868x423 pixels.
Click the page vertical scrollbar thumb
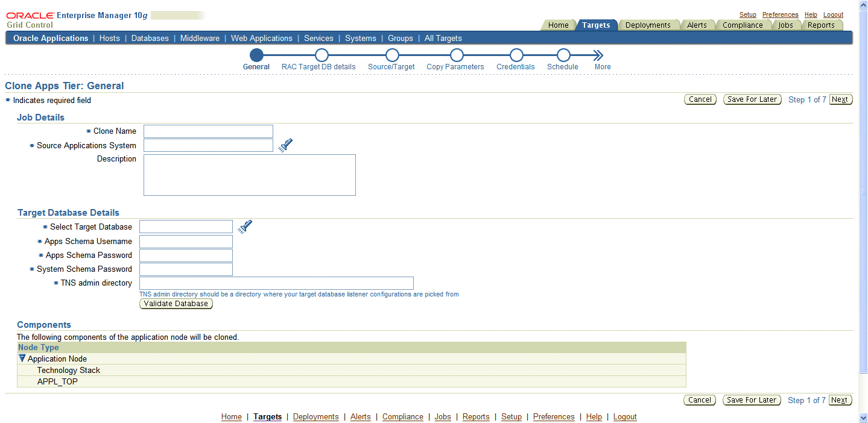863,193
